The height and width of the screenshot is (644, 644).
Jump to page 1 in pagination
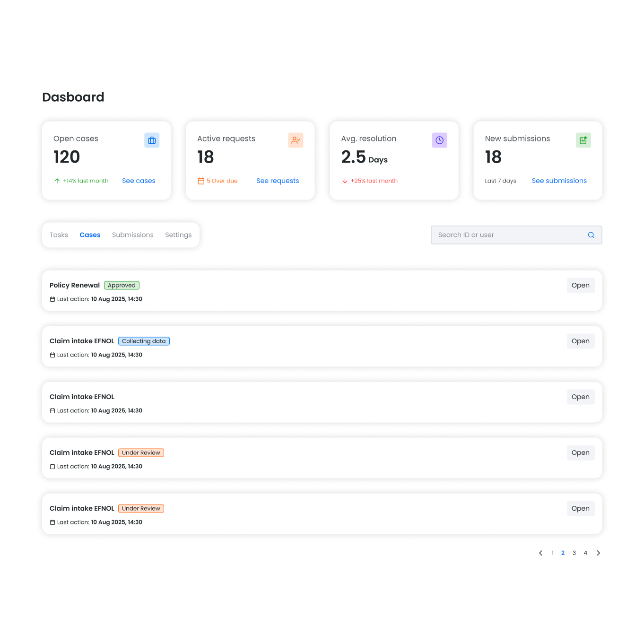tap(552, 553)
